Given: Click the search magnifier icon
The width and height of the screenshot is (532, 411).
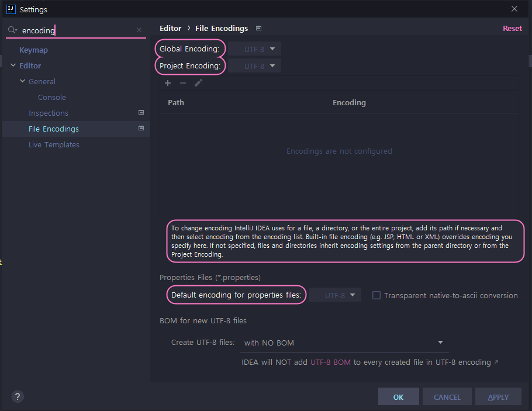Looking at the screenshot, I should [x=12, y=30].
